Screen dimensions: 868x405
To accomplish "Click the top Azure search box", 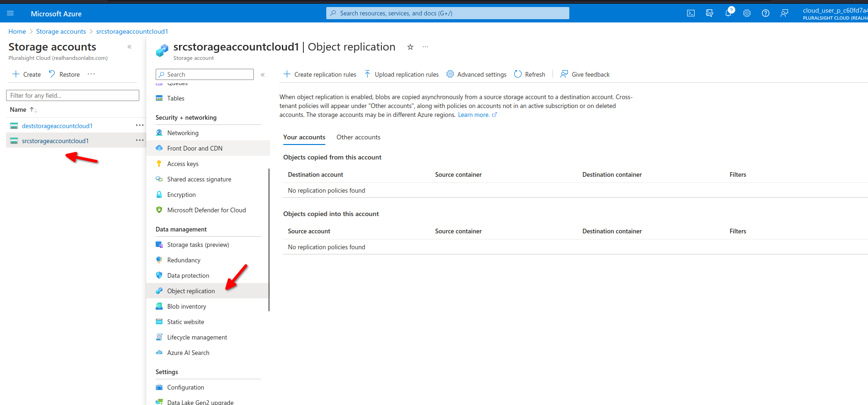I will tap(447, 13).
